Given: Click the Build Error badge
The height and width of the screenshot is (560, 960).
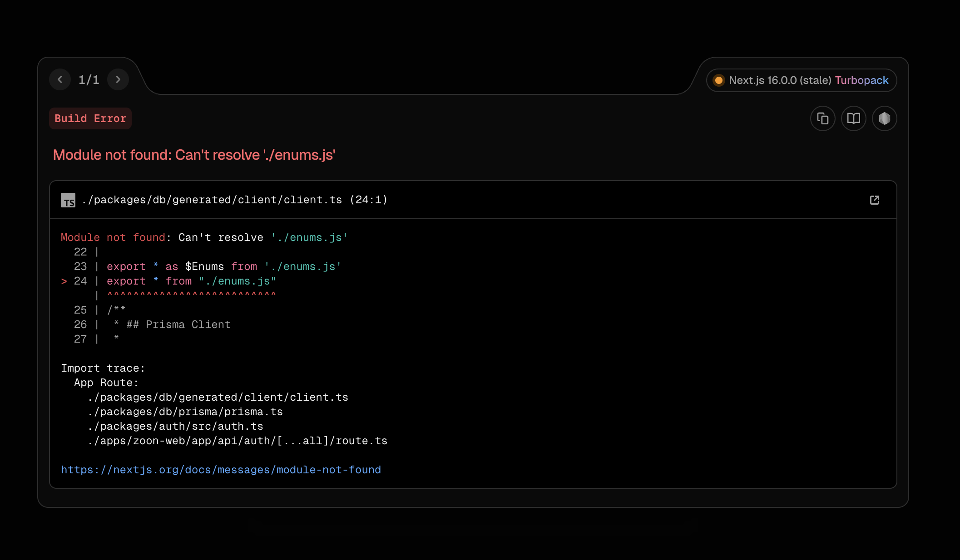Looking at the screenshot, I should [90, 118].
